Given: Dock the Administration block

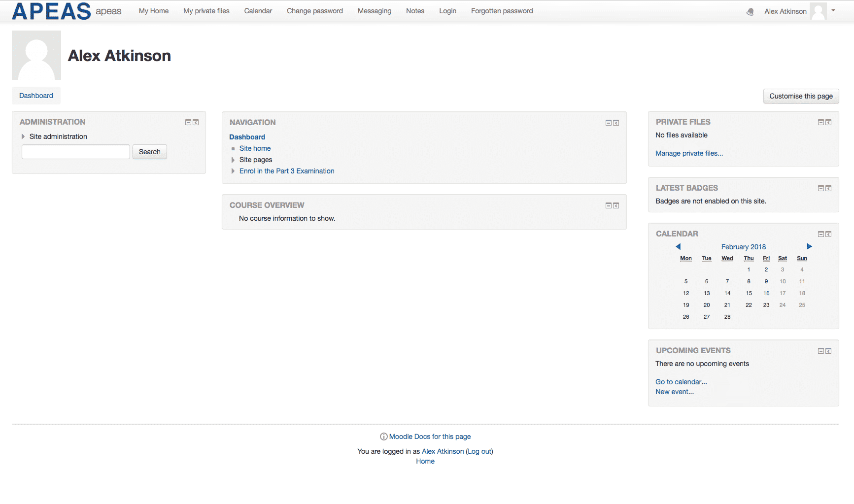Looking at the screenshot, I should point(196,122).
